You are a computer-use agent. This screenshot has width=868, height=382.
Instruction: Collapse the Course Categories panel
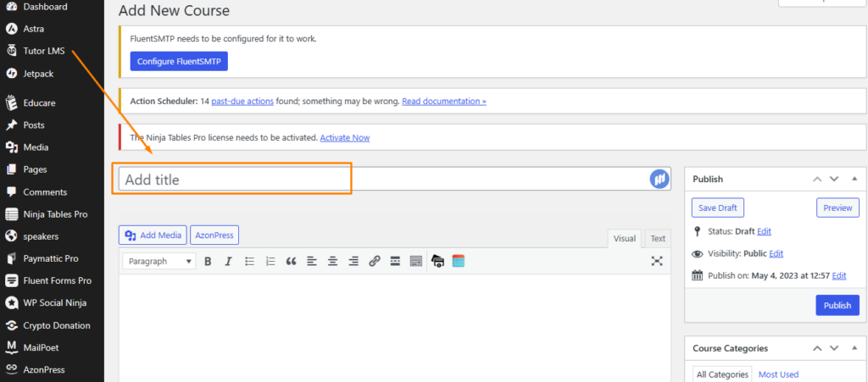854,349
